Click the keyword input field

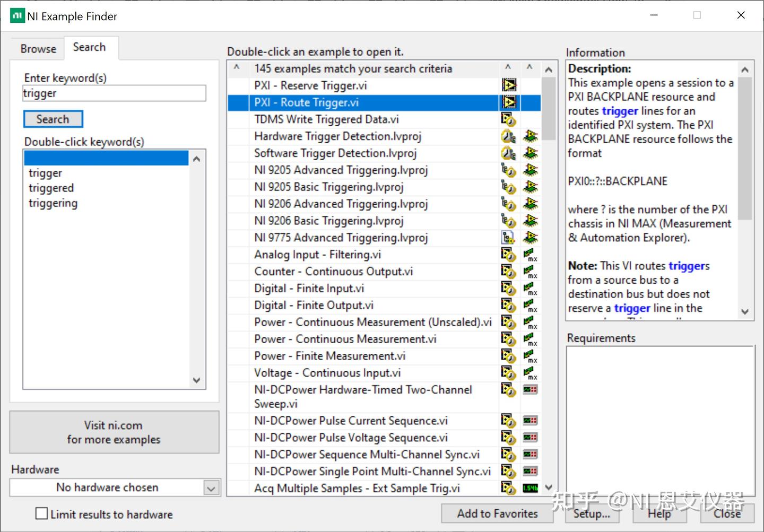coord(114,93)
